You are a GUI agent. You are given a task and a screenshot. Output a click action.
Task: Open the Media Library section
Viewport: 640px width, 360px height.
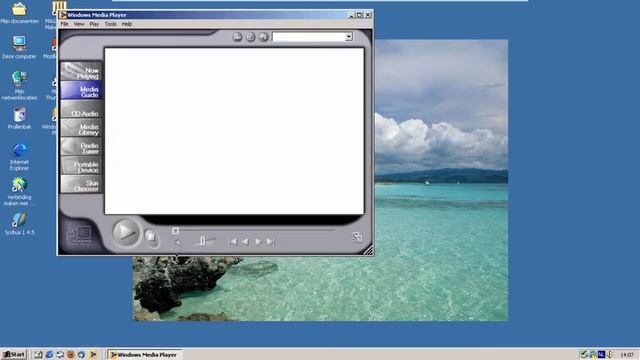point(81,128)
